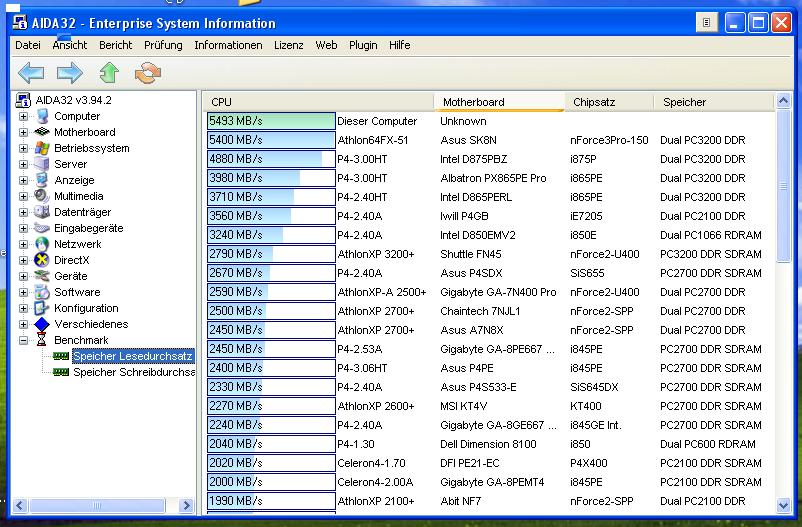
Task: Expand the Motherboard tree node
Action: [23, 133]
